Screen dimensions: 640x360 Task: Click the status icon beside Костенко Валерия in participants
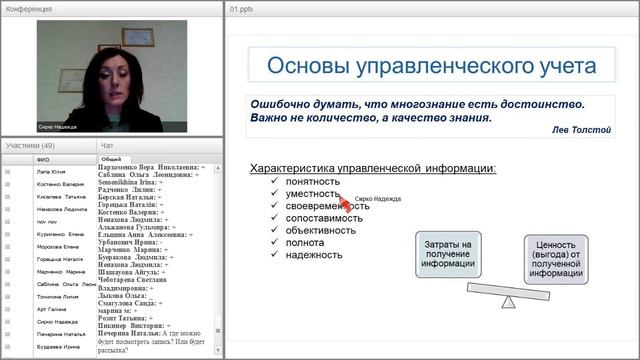pos(7,184)
